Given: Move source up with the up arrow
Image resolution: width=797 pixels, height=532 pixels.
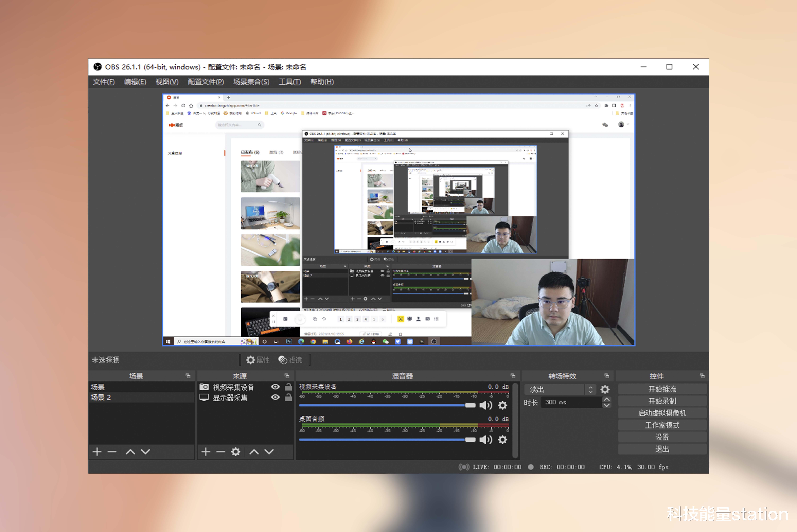Looking at the screenshot, I should [254, 452].
